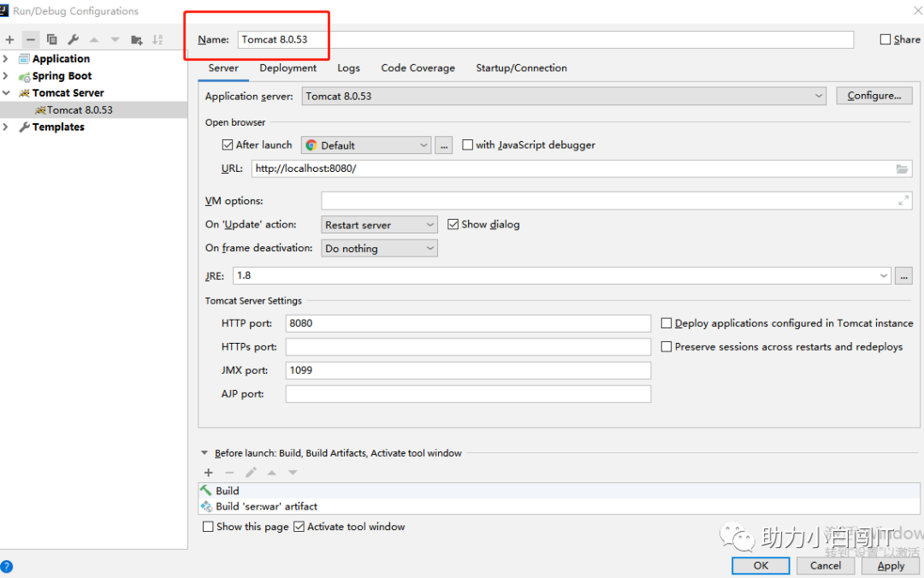Click the URL input field
This screenshot has height=578, width=924.
click(x=581, y=168)
